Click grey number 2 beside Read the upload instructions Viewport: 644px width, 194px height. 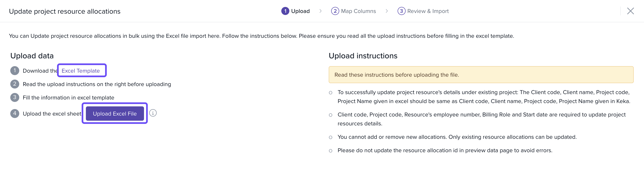click(15, 84)
